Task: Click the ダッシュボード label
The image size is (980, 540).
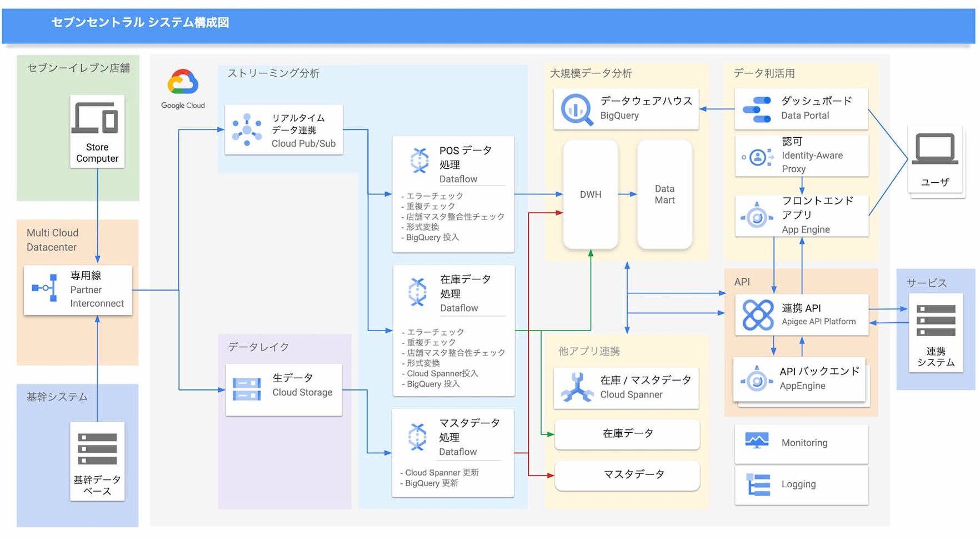Action: pyautogui.click(x=817, y=101)
